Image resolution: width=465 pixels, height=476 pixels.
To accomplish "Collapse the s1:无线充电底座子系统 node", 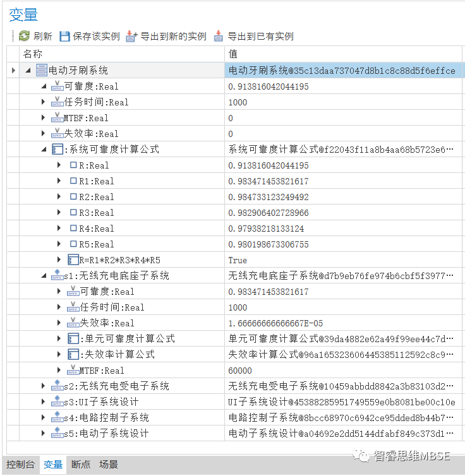I will (44, 276).
